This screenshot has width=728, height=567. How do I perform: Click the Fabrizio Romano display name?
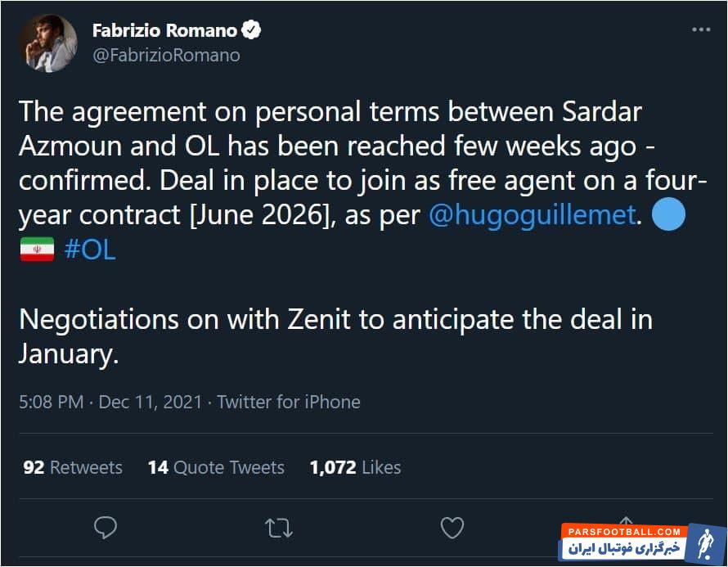(x=164, y=31)
